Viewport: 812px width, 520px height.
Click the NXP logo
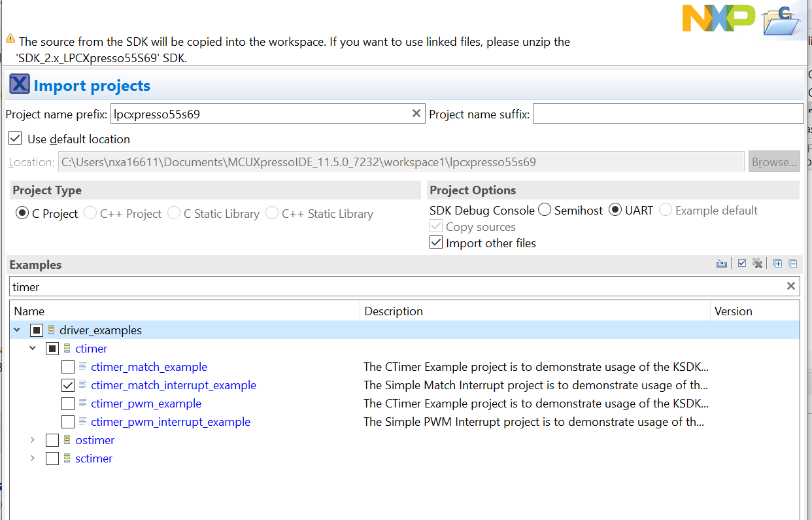coord(719,18)
